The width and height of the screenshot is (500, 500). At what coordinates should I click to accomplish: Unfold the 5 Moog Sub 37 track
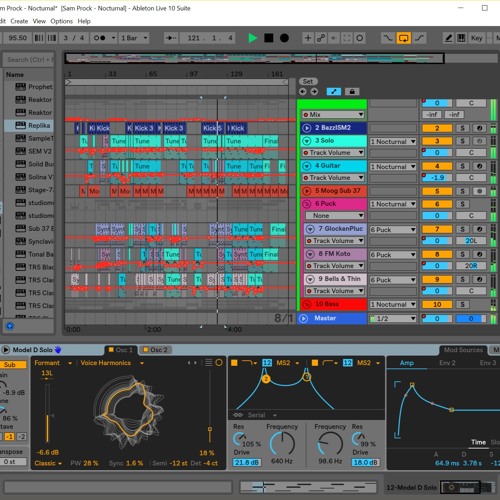306,191
